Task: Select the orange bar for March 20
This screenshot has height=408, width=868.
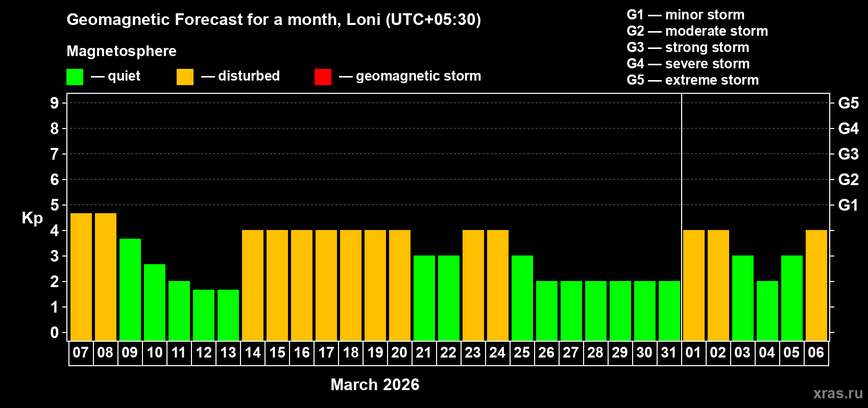Action: [400, 286]
